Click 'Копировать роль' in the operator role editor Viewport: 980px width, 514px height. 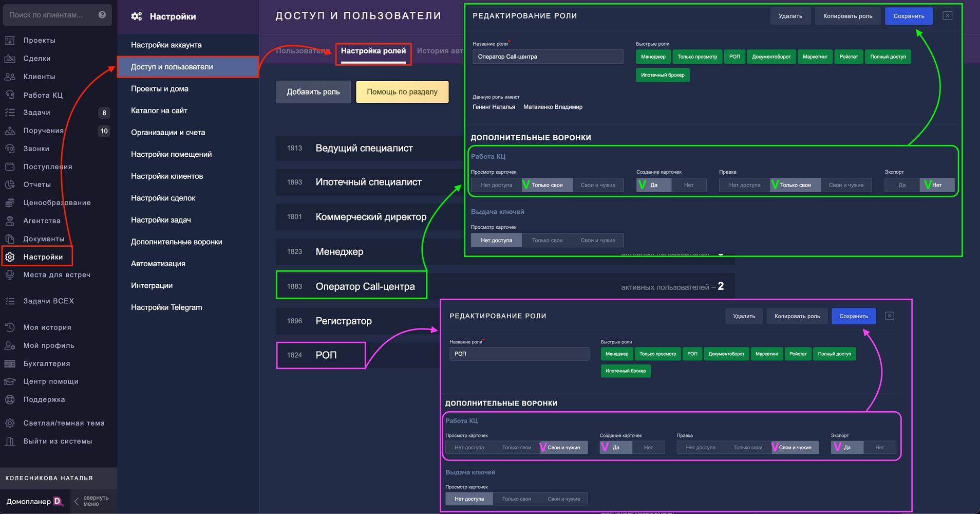click(x=847, y=16)
